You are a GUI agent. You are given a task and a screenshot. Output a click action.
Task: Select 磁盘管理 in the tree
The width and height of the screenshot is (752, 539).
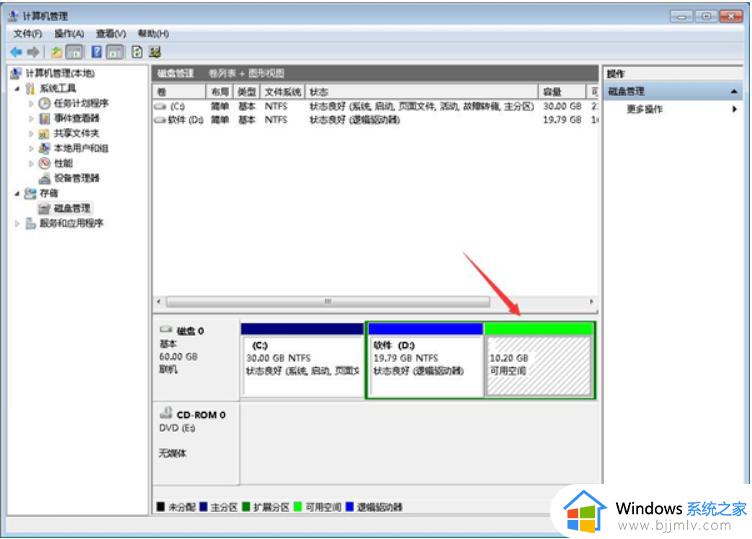pyautogui.click(x=72, y=208)
